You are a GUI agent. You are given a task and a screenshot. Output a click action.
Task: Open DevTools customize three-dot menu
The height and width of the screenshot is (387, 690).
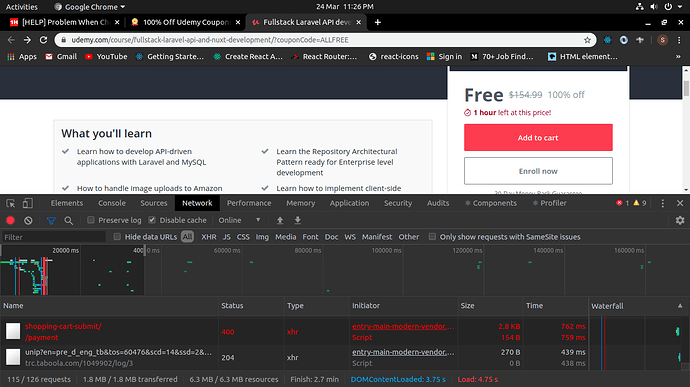pyautogui.click(x=663, y=203)
